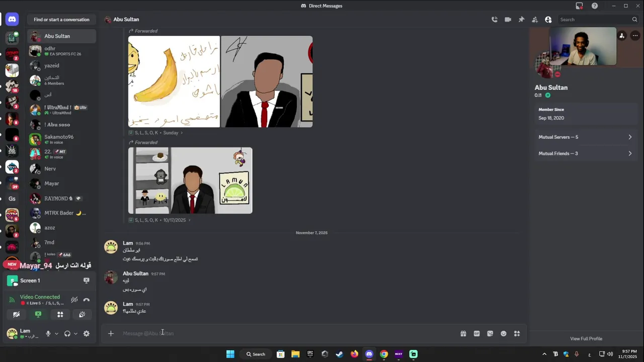Click the NEW unread mentions badge
The width and height of the screenshot is (644, 362).
pyautogui.click(x=12, y=264)
